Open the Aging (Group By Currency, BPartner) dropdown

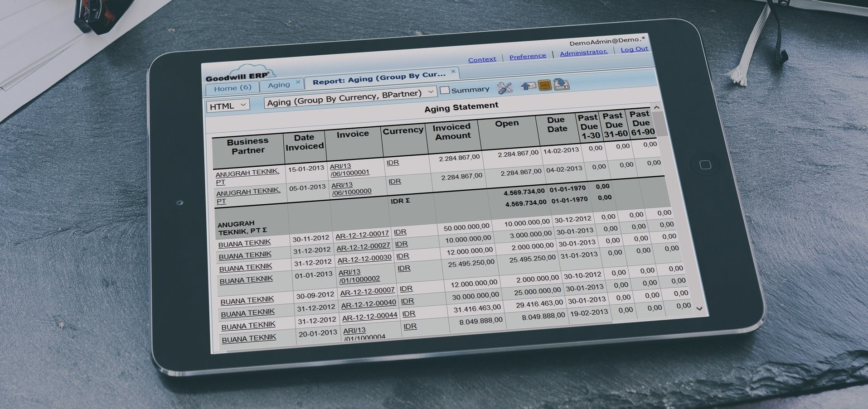350,96
